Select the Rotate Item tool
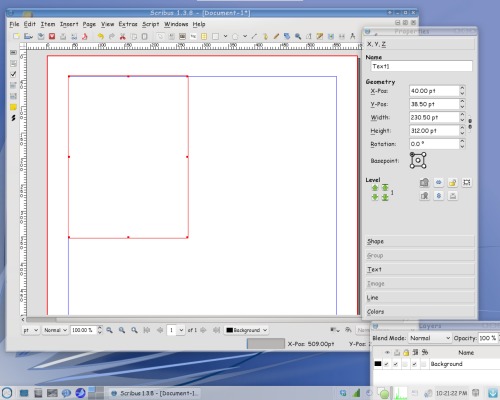 pos(287,36)
